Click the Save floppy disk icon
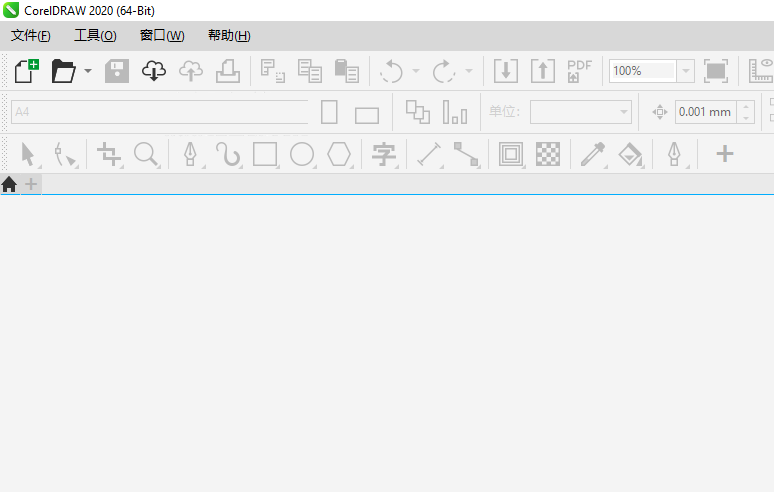The width and height of the screenshot is (774, 492). [x=117, y=71]
